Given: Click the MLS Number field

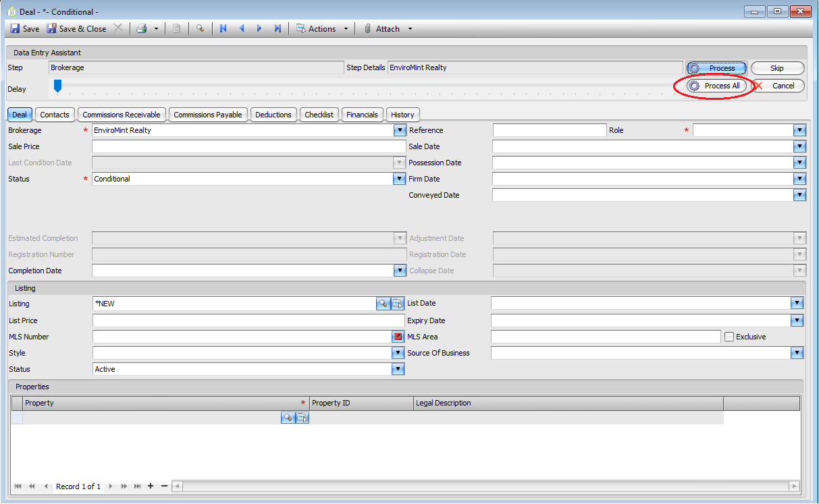Looking at the screenshot, I should (242, 337).
